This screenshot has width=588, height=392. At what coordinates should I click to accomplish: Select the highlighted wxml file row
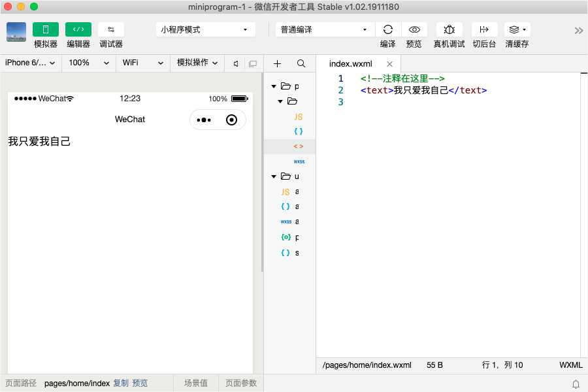(x=290, y=146)
